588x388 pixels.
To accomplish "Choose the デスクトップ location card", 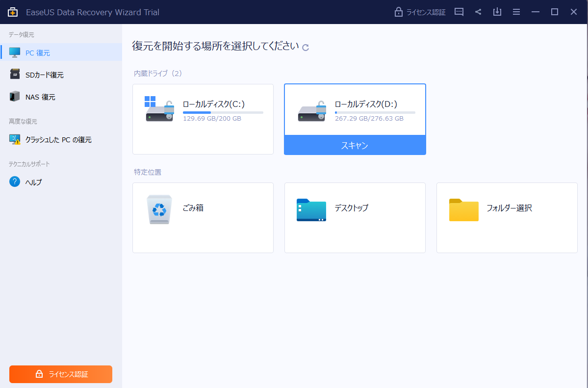I will tap(355, 218).
